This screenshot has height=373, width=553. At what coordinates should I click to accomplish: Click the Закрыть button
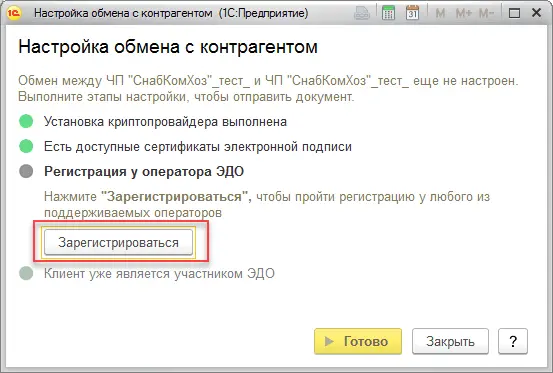tap(450, 341)
